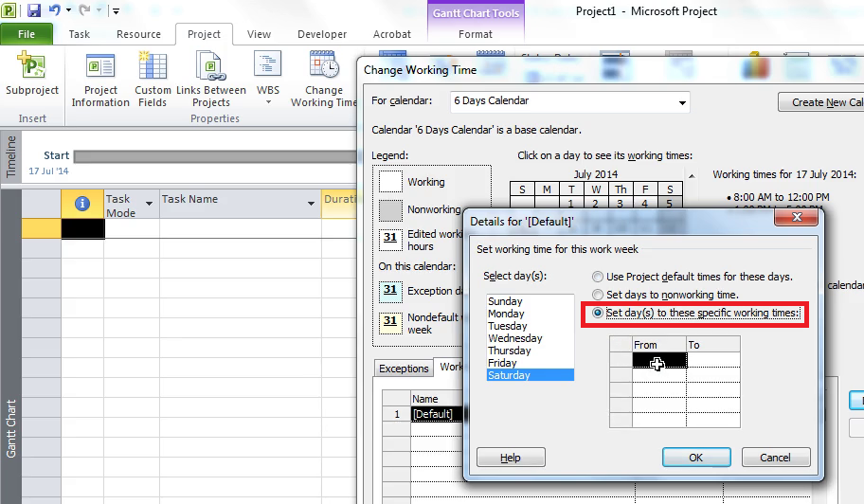
Task: Click Create New Calendar button
Action: 821,102
